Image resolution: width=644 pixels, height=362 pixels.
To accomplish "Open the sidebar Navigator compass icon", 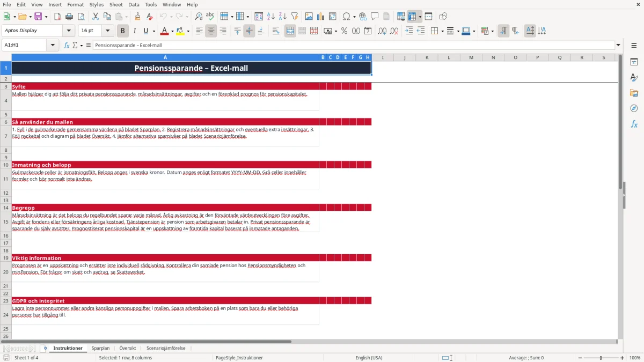I will click(634, 108).
